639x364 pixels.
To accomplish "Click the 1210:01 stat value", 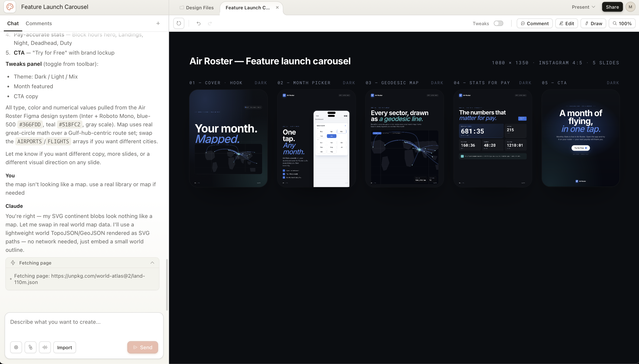I will coord(515,145).
